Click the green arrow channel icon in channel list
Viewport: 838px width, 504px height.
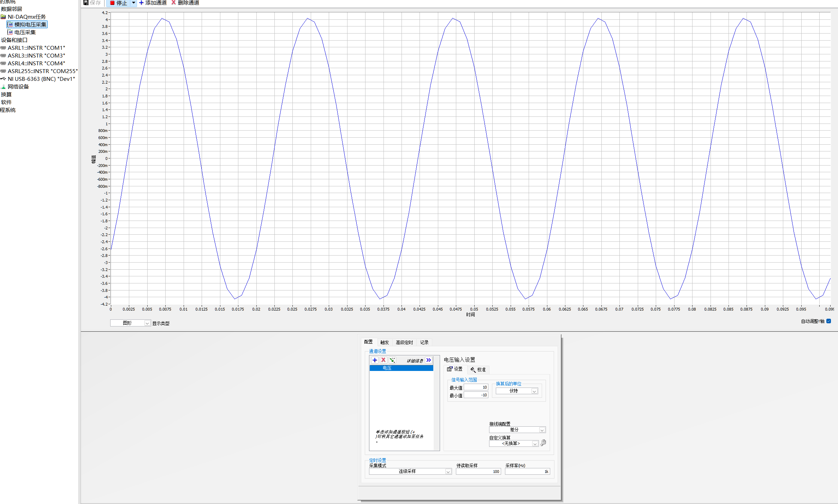click(x=392, y=360)
